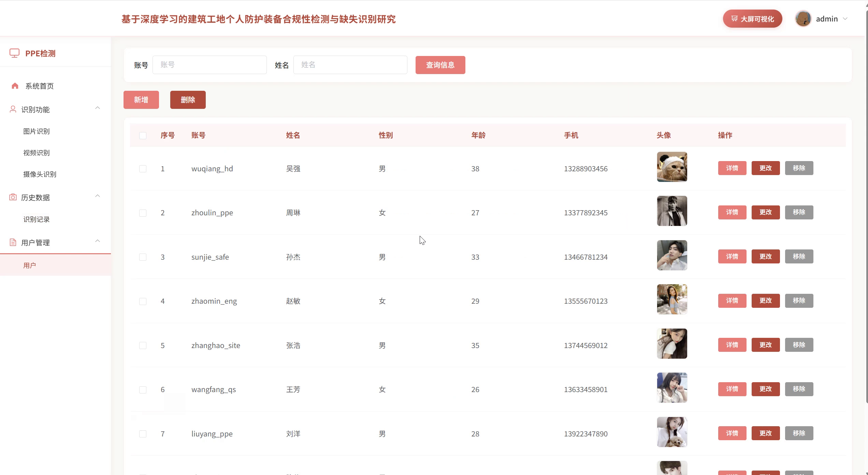This screenshot has height=475, width=868.
Task: Open the 大屏可视化 dashboard button
Action: coord(752,19)
